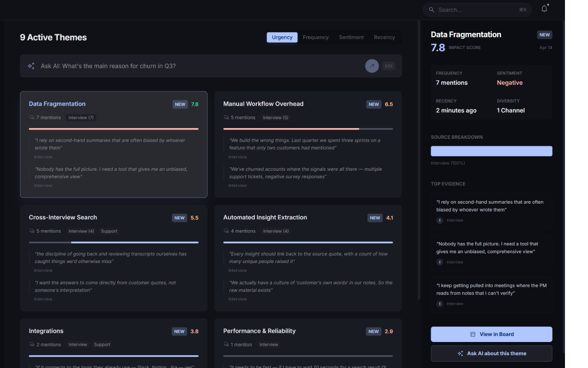Focus the Search field
This screenshot has width=588, height=368.
click(477, 10)
